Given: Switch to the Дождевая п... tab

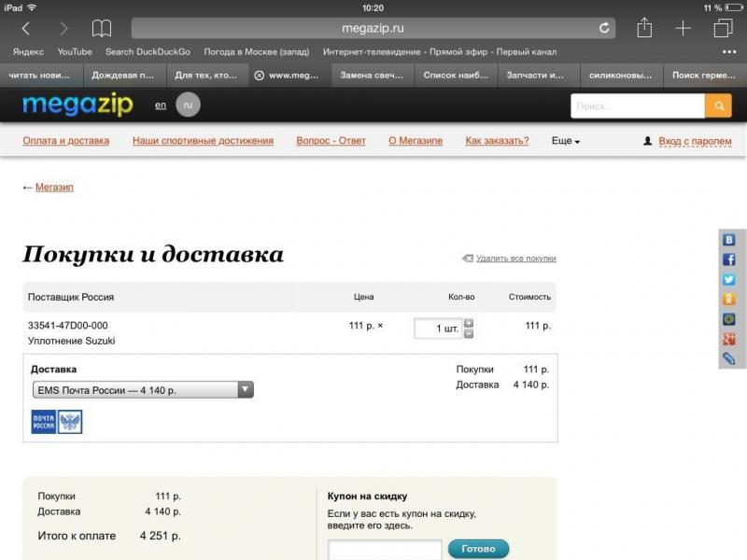Looking at the screenshot, I should 125,76.
